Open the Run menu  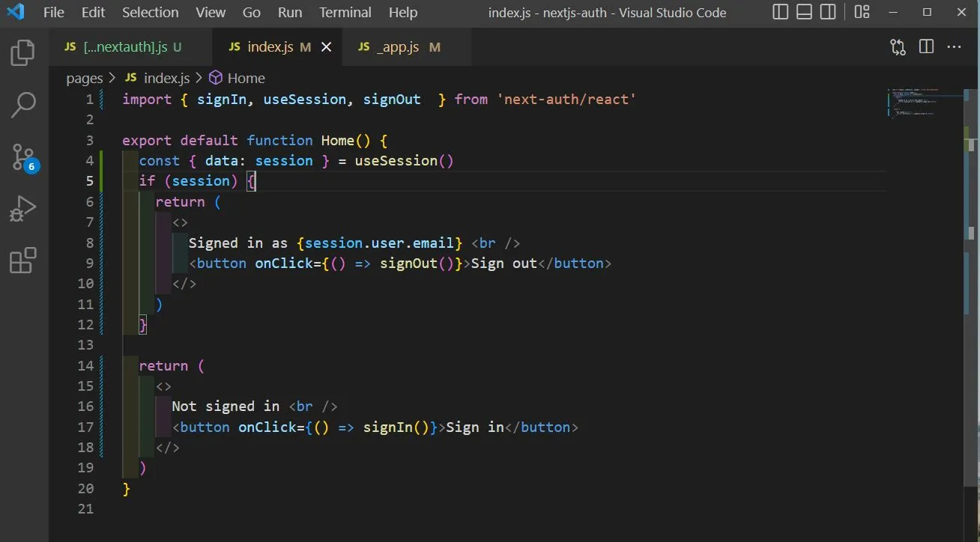click(290, 12)
